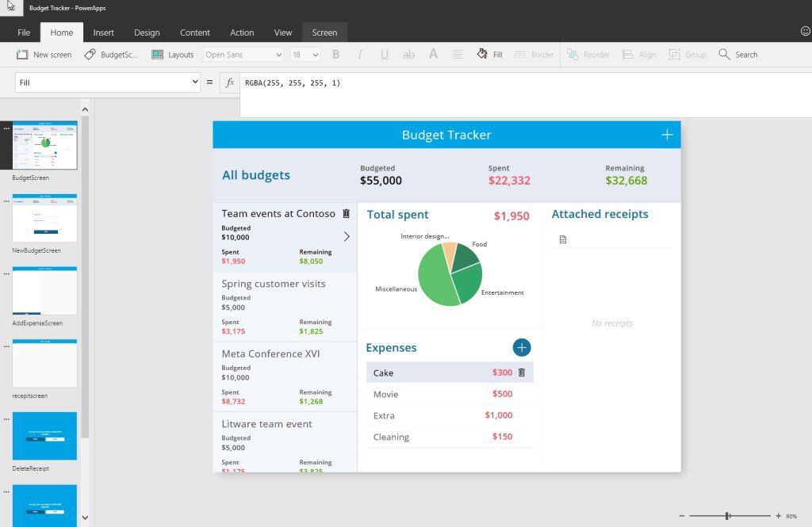
Task: Click trash icon on the Cake expense
Action: coord(522,372)
